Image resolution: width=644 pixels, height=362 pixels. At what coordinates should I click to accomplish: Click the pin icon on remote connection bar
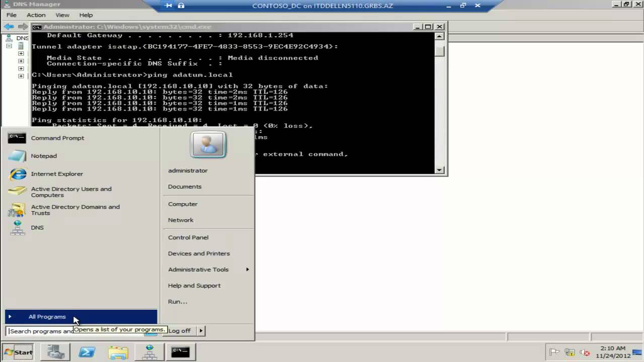[169, 6]
